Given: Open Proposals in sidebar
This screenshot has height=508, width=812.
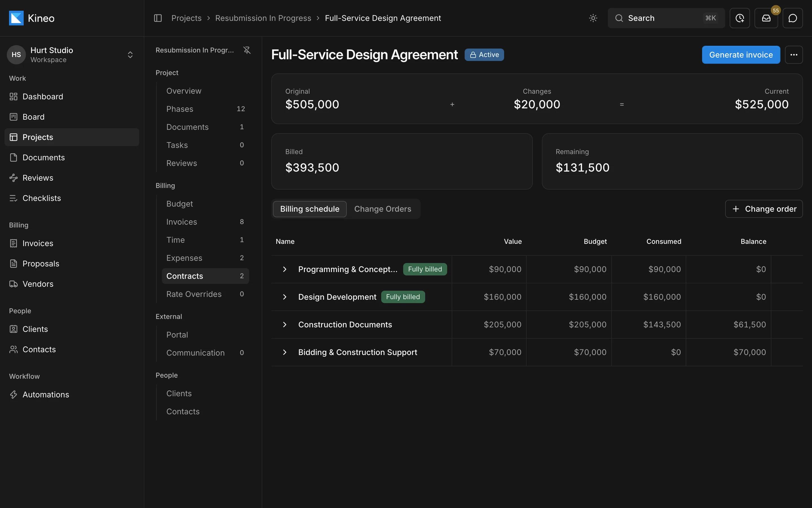Looking at the screenshot, I should click(x=72, y=264).
